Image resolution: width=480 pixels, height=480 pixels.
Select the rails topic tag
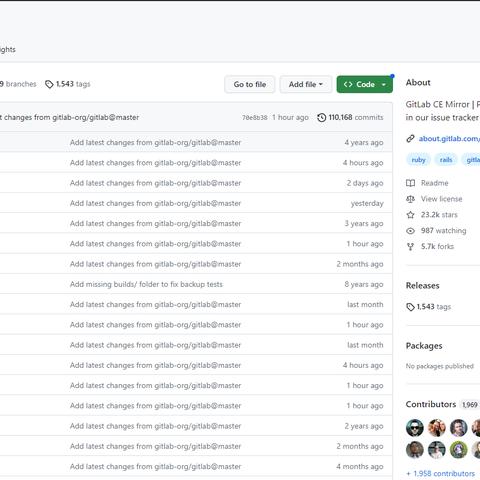coord(446,160)
